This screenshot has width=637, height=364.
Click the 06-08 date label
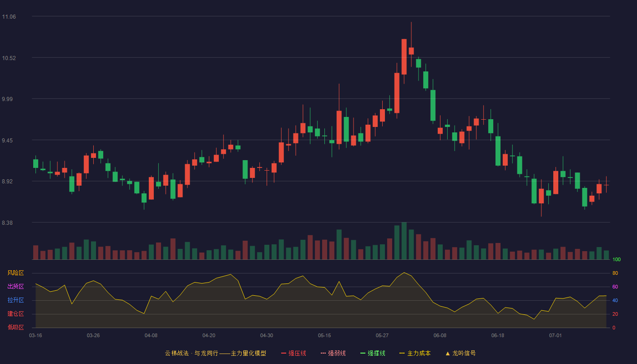(440, 335)
